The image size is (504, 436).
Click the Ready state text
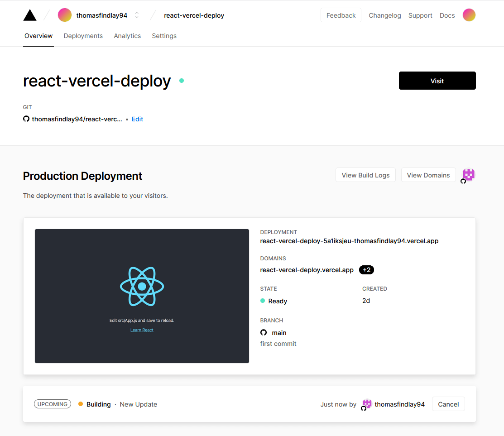coord(278,301)
